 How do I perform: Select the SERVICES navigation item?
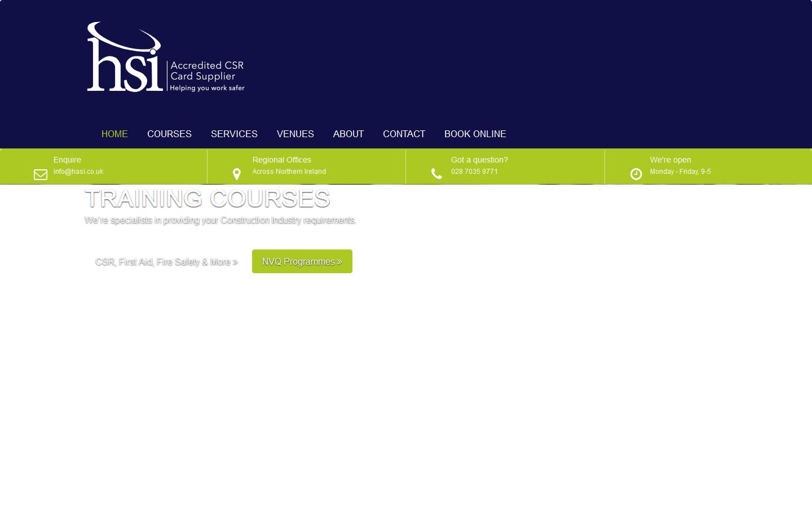[234, 134]
